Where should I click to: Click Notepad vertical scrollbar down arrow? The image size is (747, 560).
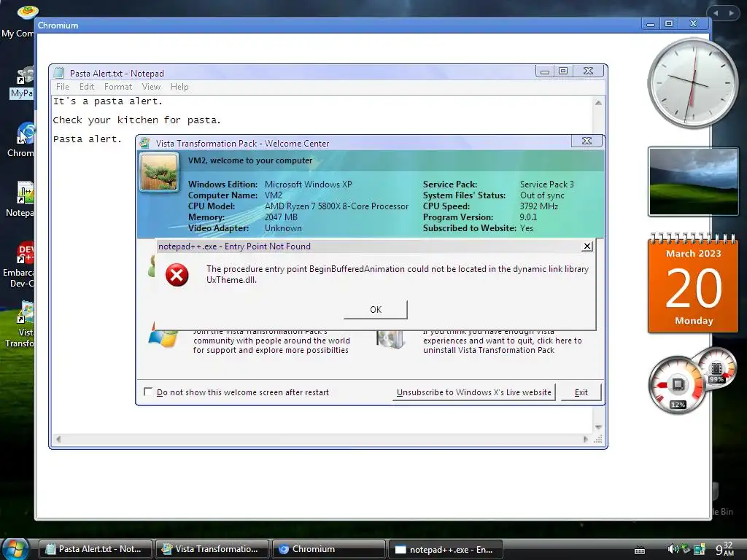598,427
